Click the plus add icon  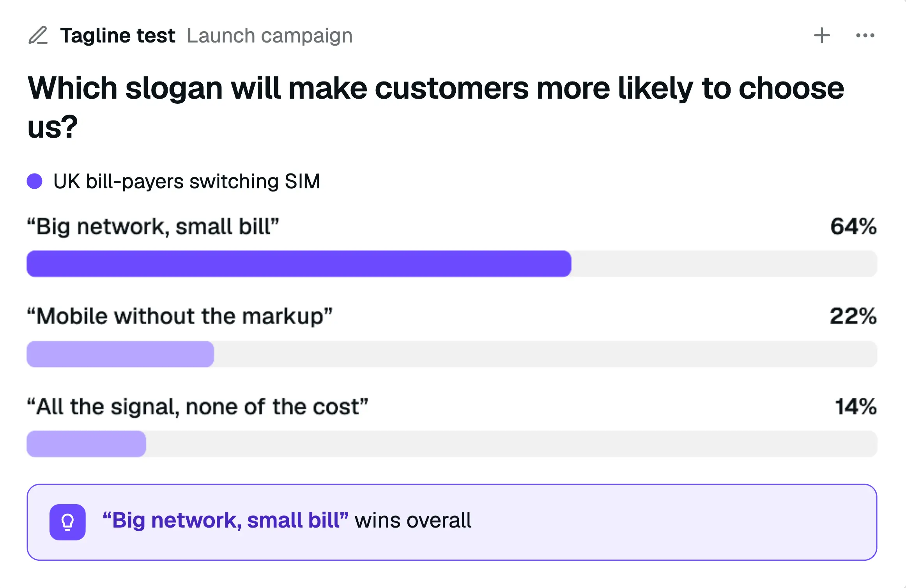coord(822,35)
